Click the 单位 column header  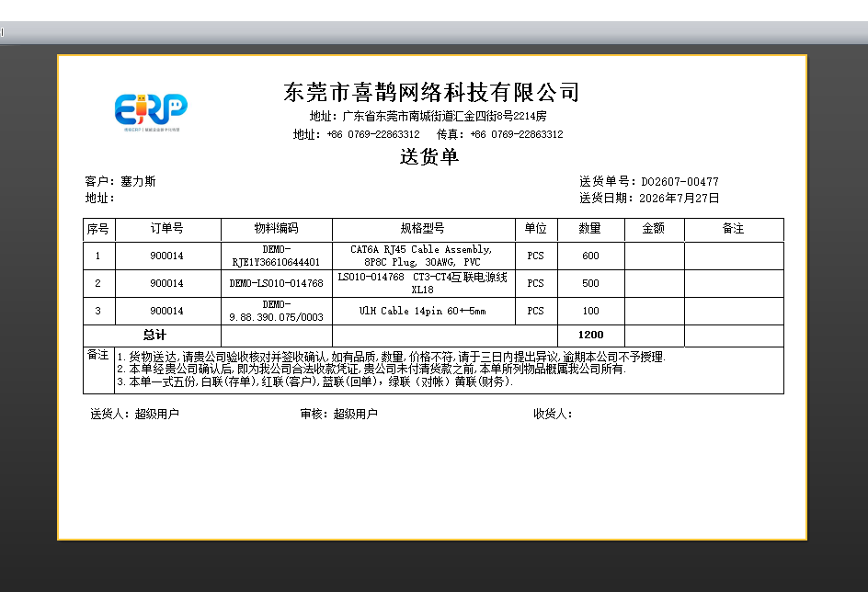(535, 229)
